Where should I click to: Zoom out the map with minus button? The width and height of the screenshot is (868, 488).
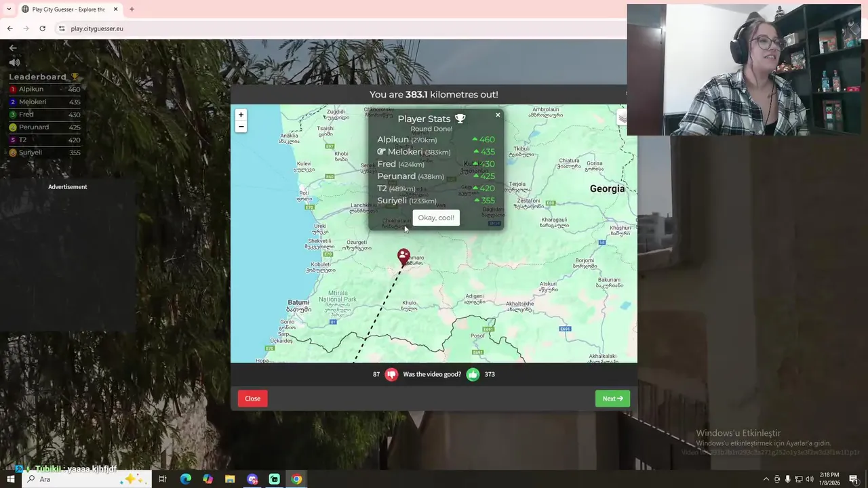(241, 127)
